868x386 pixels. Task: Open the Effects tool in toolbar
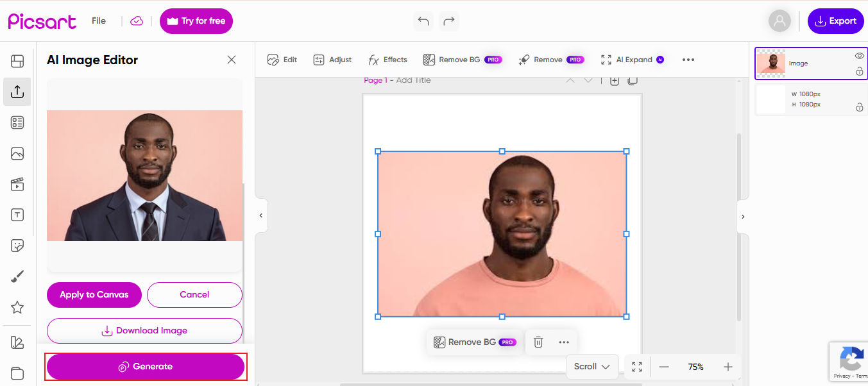coord(387,60)
